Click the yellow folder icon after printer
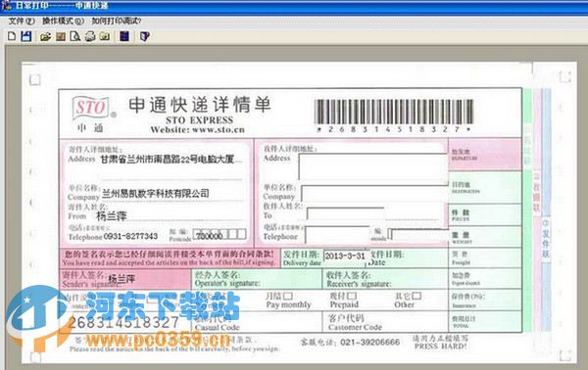 tap(105, 36)
